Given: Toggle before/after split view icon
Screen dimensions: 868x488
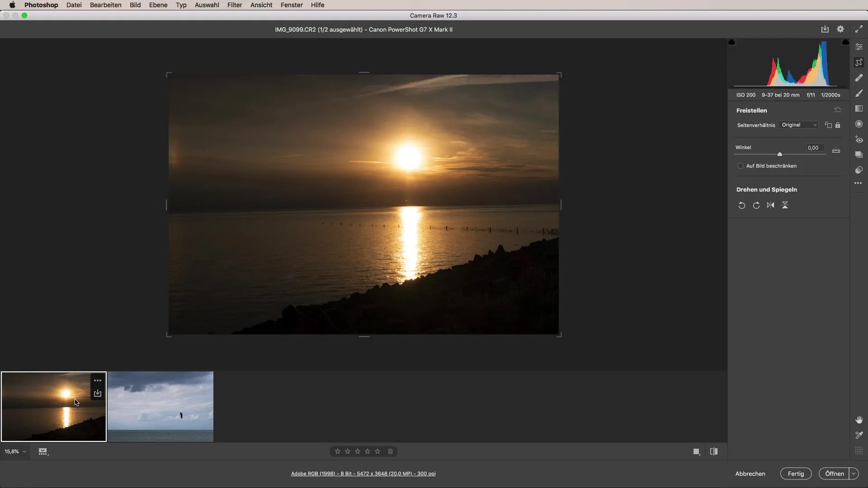Looking at the screenshot, I should pos(714,451).
